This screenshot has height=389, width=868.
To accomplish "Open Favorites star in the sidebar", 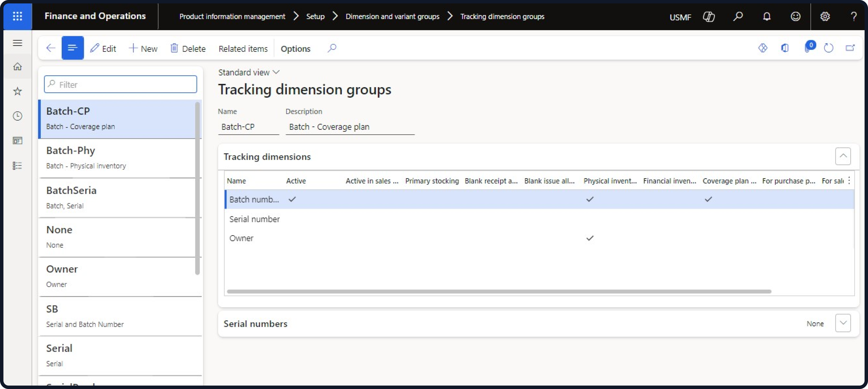I will point(17,91).
